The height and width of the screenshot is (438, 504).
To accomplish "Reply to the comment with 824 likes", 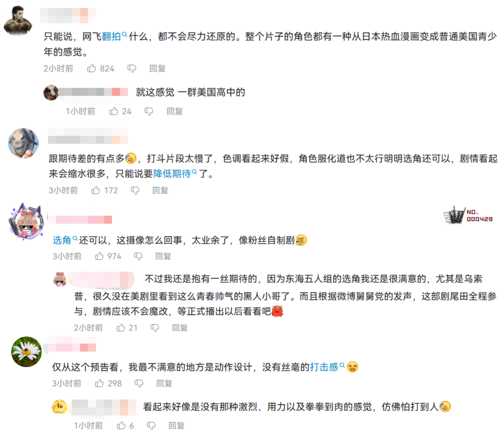I will (x=157, y=68).
